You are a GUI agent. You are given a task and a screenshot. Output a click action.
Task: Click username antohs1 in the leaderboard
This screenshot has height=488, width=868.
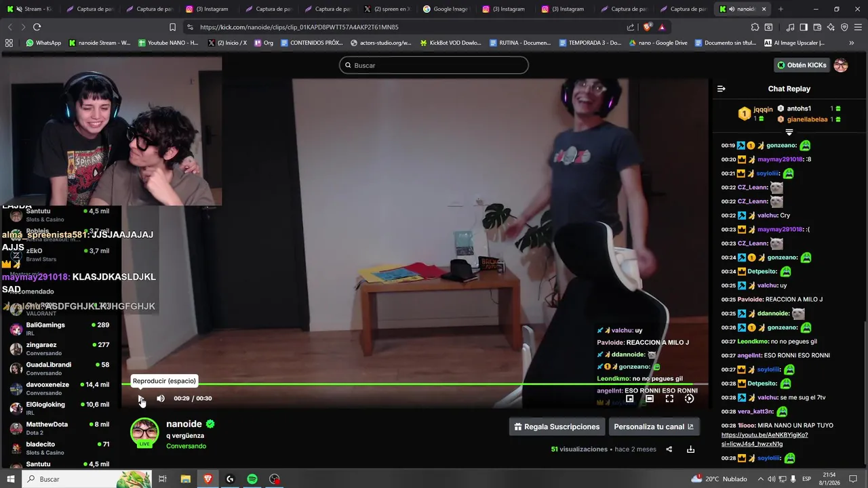click(799, 108)
